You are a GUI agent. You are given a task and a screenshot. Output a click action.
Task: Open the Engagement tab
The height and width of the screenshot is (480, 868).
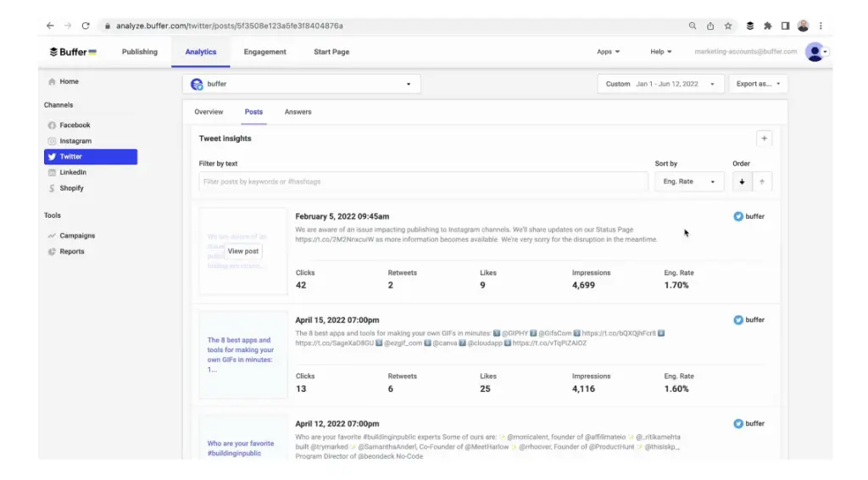click(x=264, y=52)
